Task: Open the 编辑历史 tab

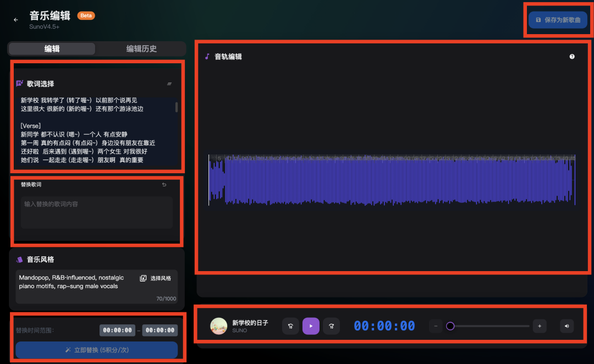Action: click(x=141, y=49)
